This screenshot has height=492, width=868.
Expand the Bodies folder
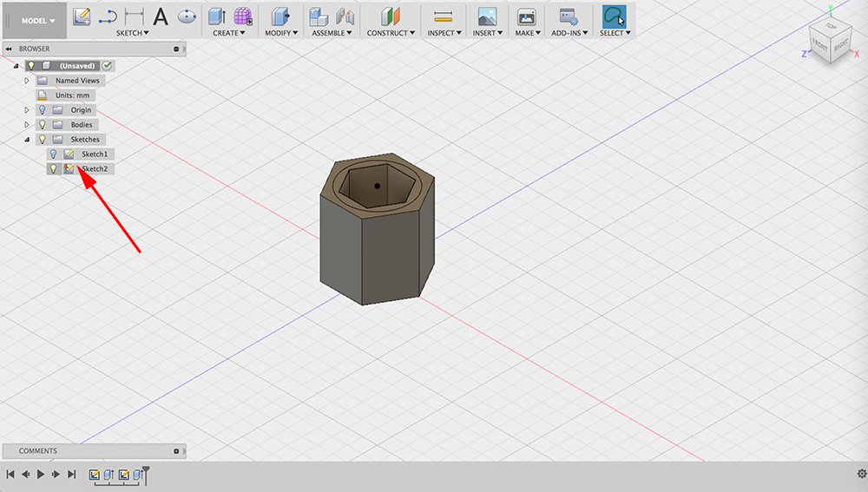pyautogui.click(x=27, y=125)
